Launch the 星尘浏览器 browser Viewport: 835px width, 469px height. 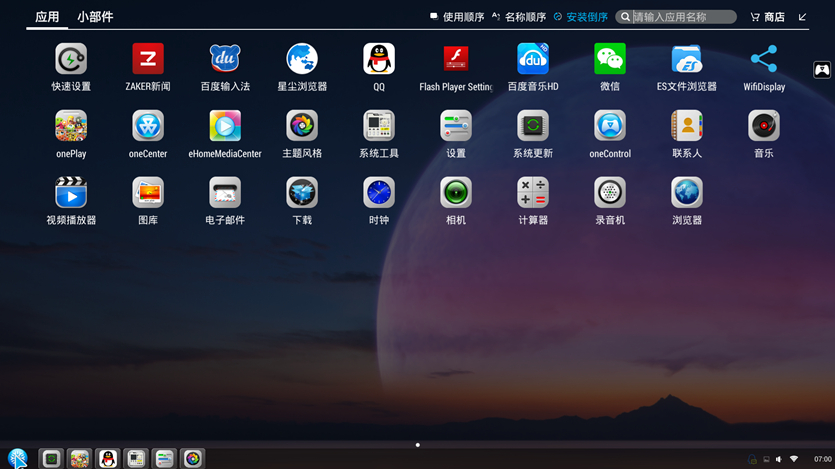pos(302,59)
